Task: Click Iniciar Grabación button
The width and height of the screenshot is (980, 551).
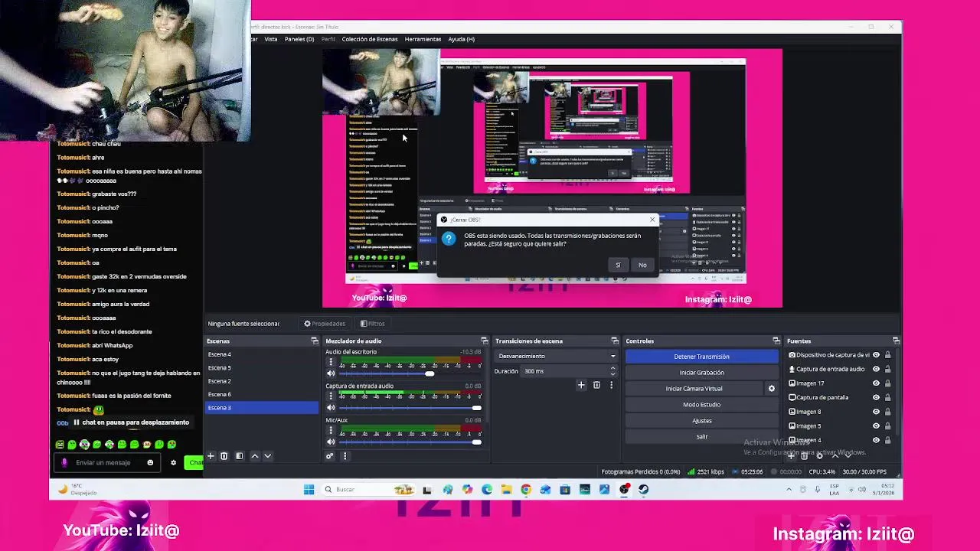Action: point(701,373)
